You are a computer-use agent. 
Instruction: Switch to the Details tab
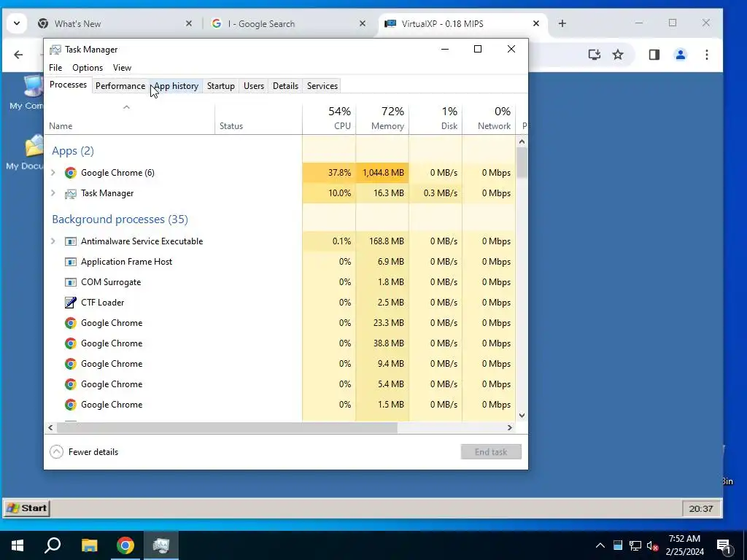(285, 86)
